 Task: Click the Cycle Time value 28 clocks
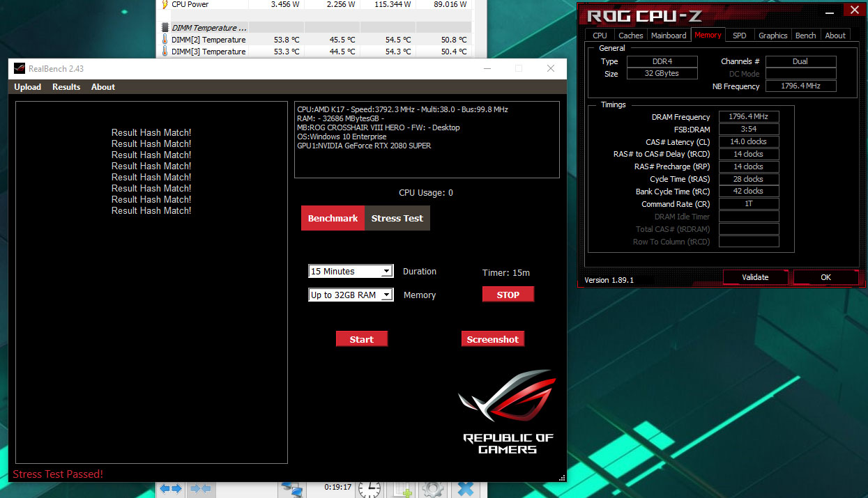[x=749, y=179]
